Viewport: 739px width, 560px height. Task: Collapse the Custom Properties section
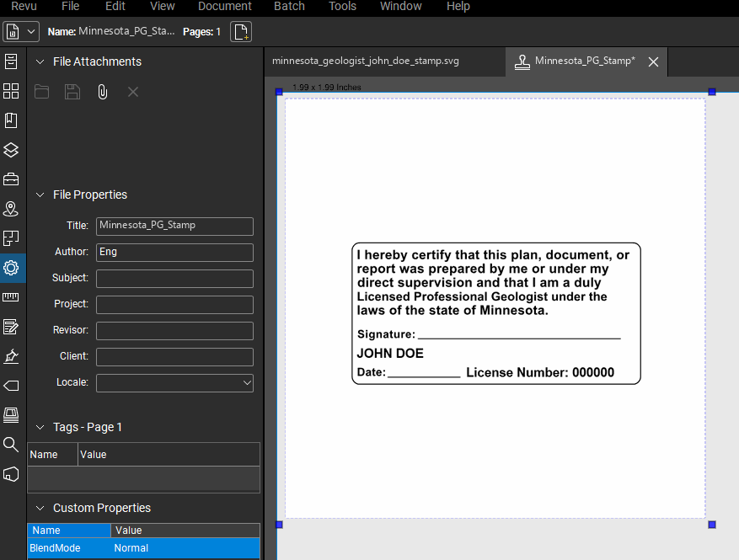(x=40, y=508)
